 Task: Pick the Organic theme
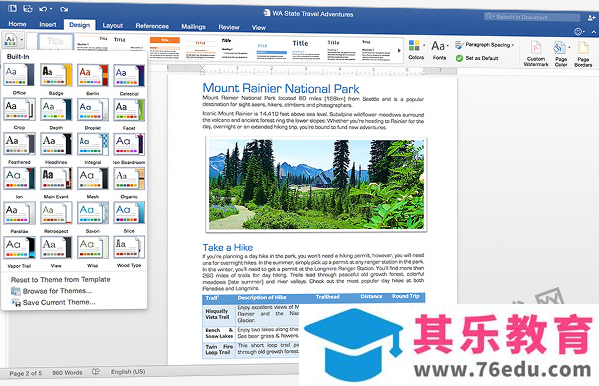129,178
